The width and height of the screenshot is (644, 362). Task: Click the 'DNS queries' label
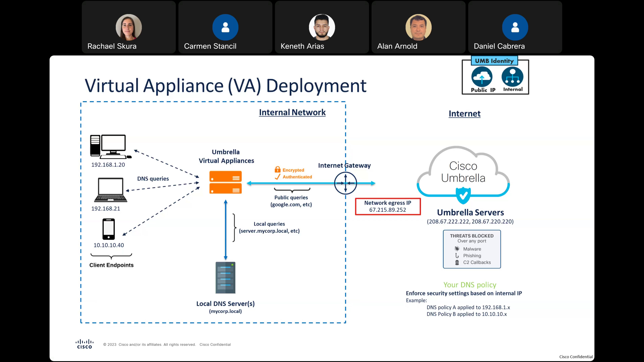(153, 179)
